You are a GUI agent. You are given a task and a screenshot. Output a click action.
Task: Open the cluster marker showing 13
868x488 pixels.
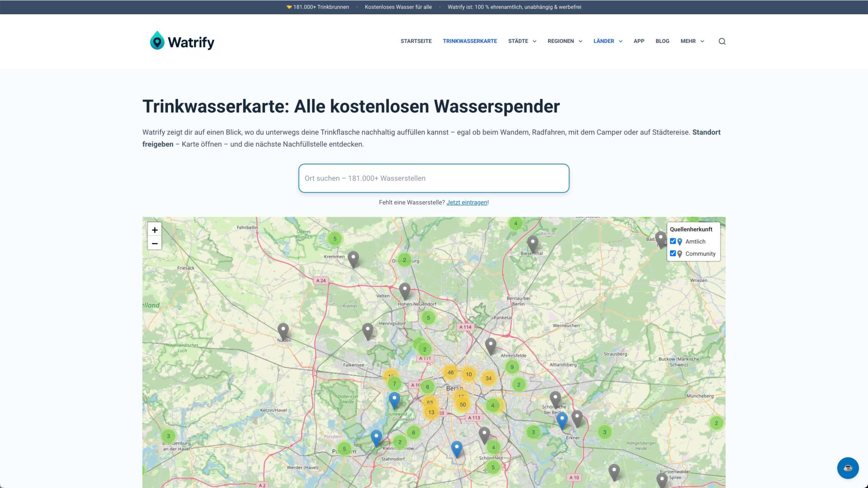pos(431,412)
